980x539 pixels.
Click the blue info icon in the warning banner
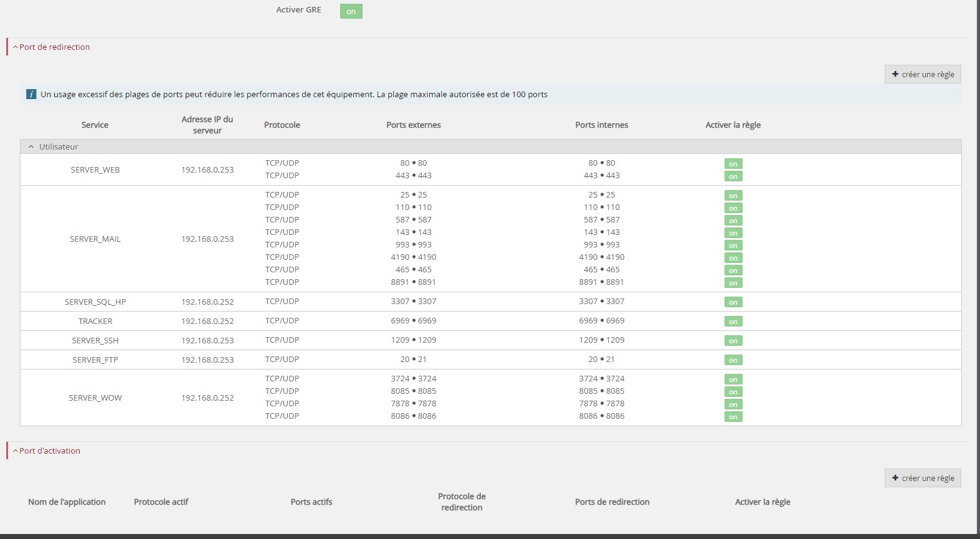[x=31, y=95]
